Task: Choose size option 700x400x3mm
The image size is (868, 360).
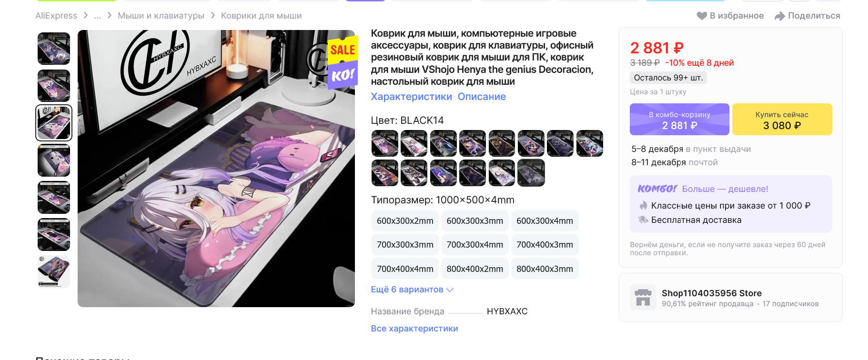Action: pos(545,245)
